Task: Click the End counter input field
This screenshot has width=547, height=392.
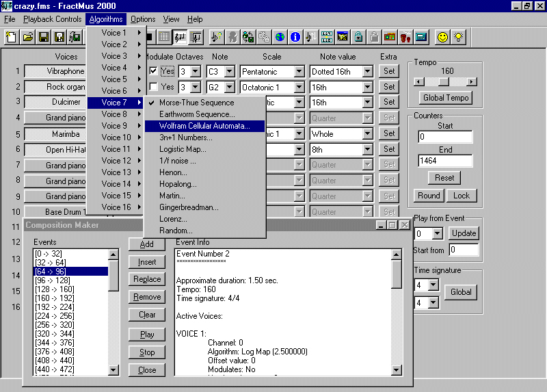Action: [x=445, y=161]
